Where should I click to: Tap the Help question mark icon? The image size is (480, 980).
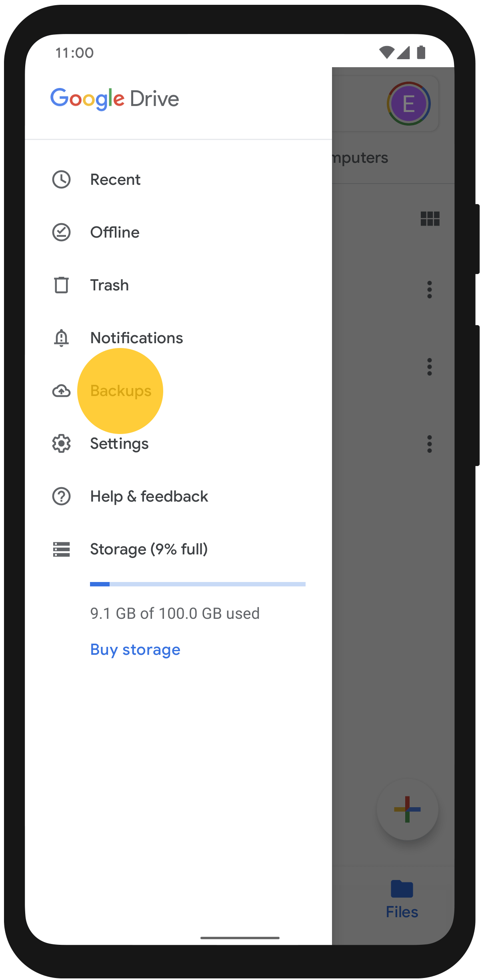[x=61, y=496]
